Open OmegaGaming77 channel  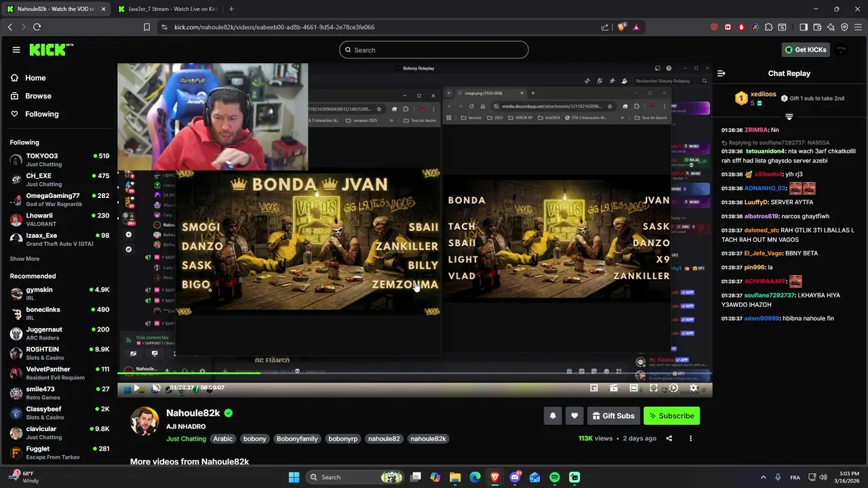(x=60, y=200)
